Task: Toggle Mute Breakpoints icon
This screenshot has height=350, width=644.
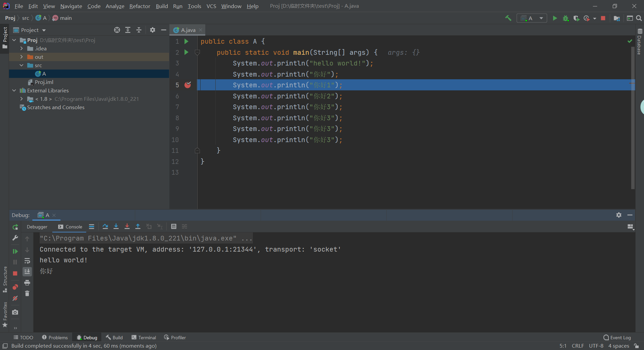Action: click(x=15, y=298)
